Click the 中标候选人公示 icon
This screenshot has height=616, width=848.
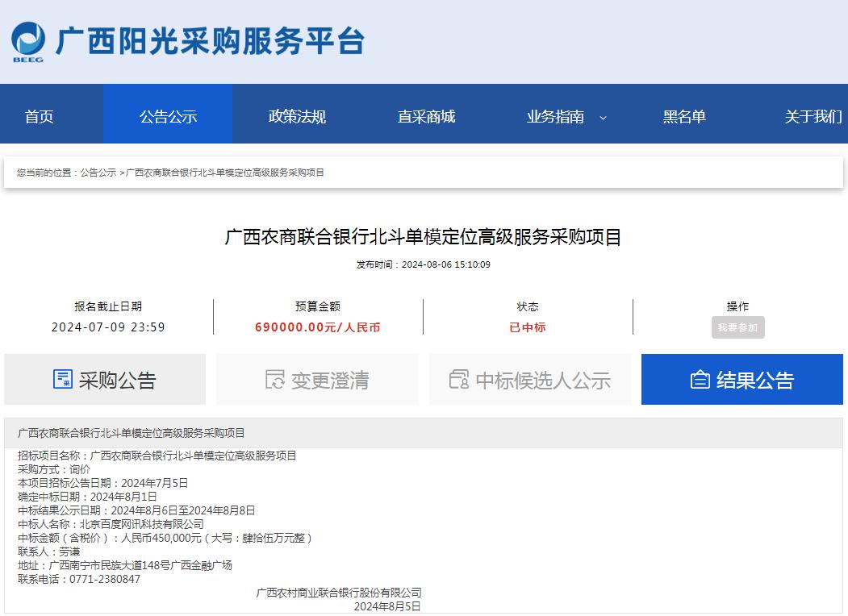[x=459, y=379]
